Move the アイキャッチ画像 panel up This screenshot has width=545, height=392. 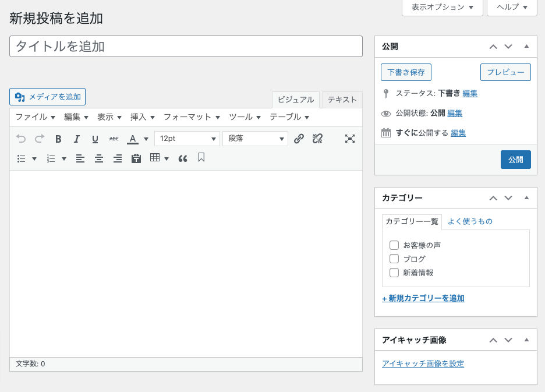point(493,340)
